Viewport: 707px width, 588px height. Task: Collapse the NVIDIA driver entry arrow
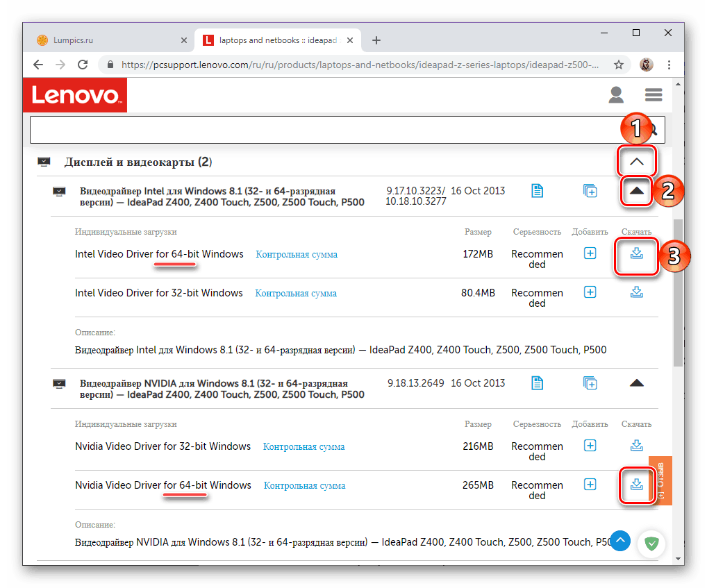coord(636,383)
